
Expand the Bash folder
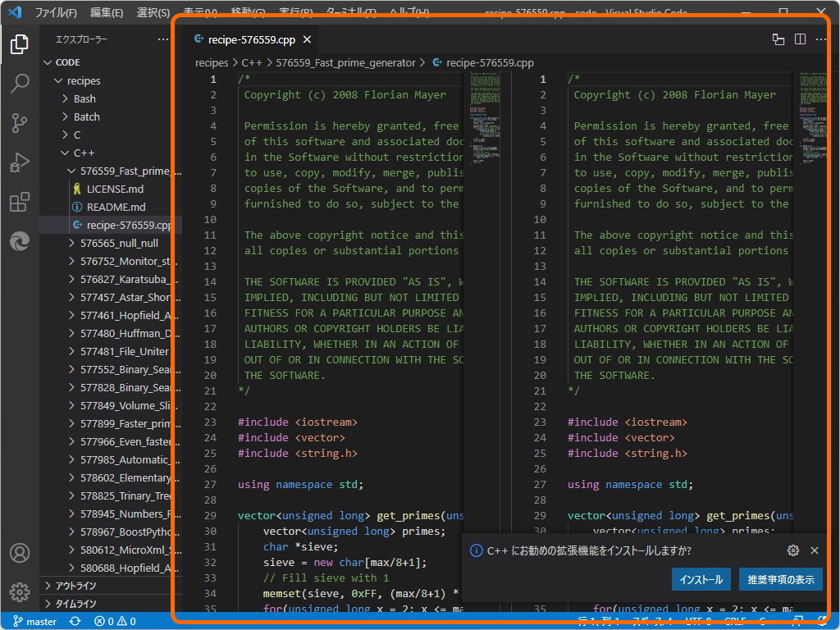coord(84,98)
